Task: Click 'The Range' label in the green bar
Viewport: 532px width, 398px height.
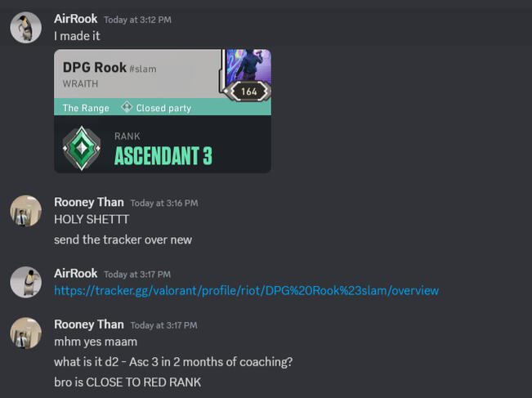Action: pos(86,108)
